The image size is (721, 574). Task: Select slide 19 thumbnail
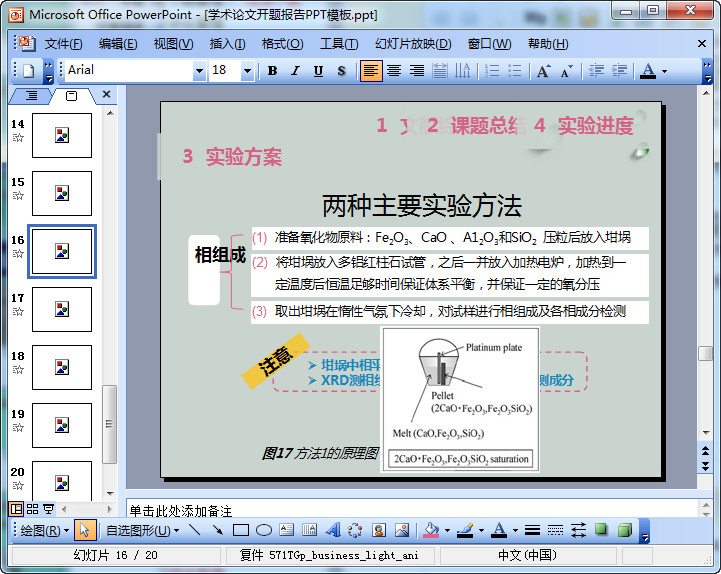tap(62, 425)
